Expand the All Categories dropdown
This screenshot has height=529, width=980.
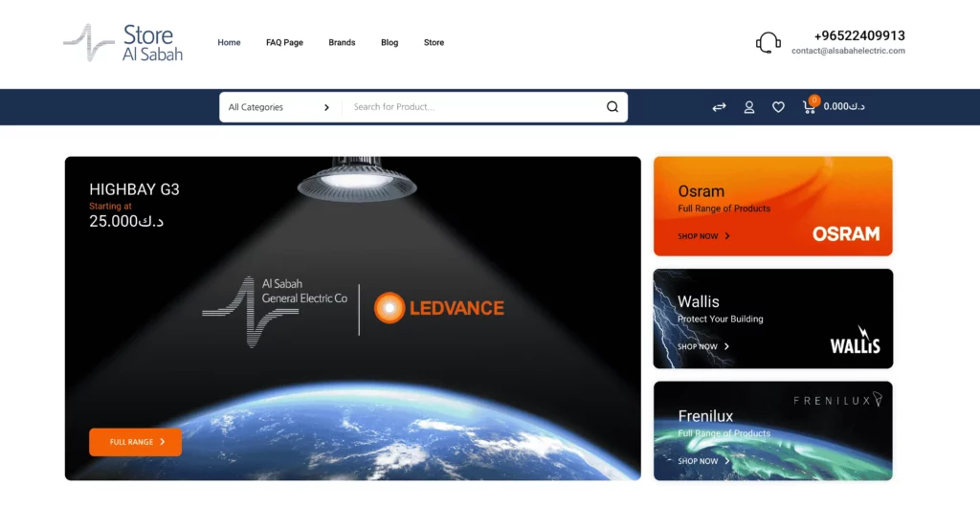[x=280, y=107]
